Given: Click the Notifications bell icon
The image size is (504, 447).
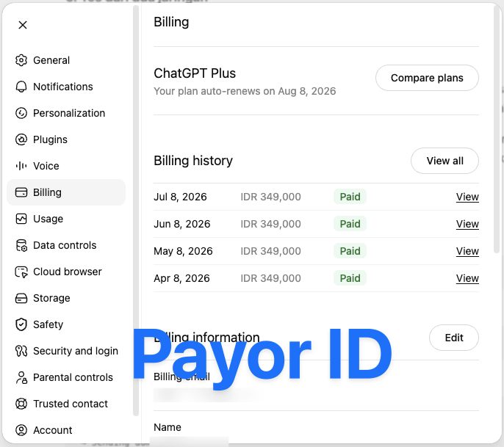Looking at the screenshot, I should (x=21, y=87).
